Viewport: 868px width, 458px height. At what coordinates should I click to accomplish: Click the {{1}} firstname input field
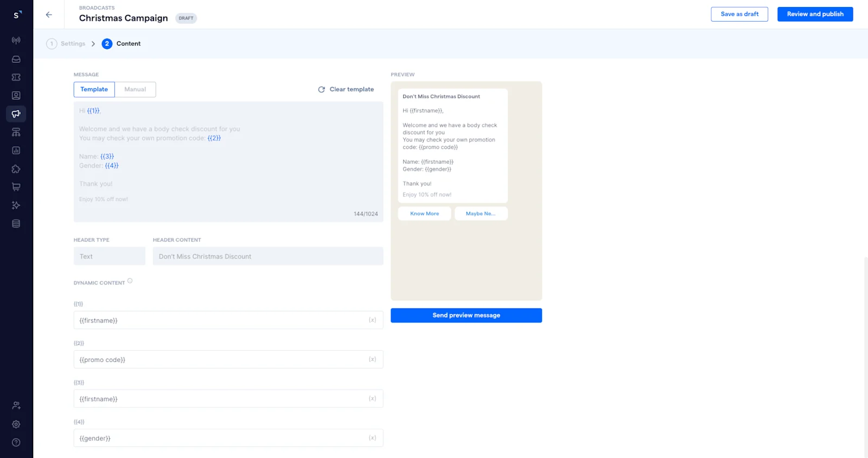(228, 320)
